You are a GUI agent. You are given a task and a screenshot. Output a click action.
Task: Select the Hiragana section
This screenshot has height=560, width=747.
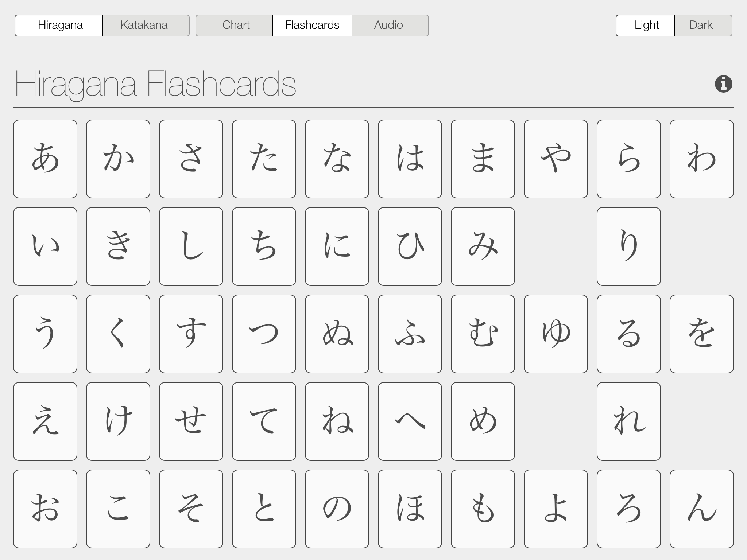61,25
